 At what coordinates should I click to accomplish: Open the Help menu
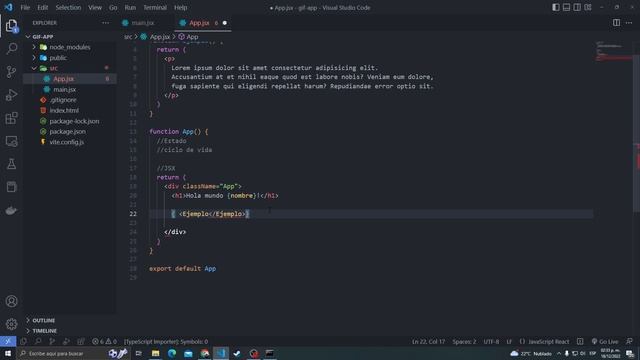coord(180,7)
